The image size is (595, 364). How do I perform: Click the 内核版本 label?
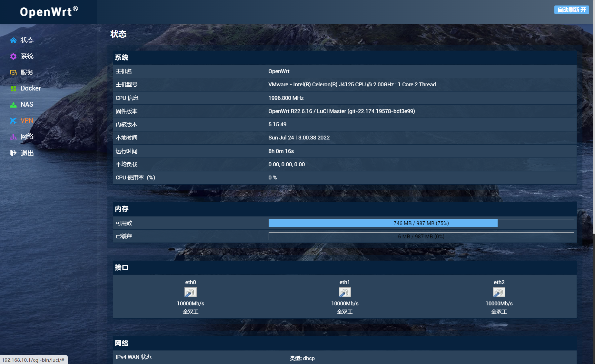tap(126, 124)
